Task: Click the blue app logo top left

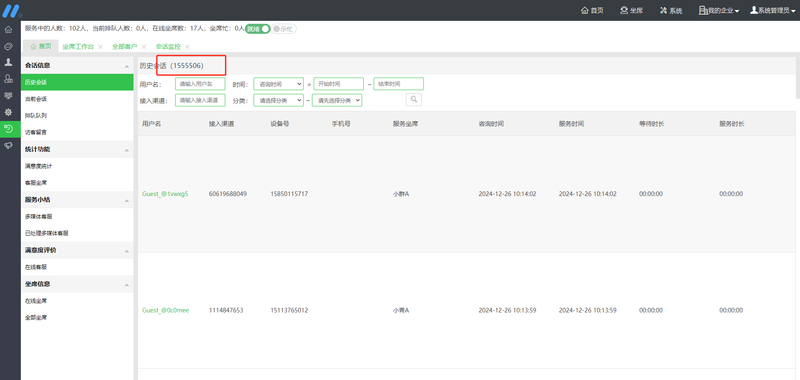Action: tap(10, 10)
